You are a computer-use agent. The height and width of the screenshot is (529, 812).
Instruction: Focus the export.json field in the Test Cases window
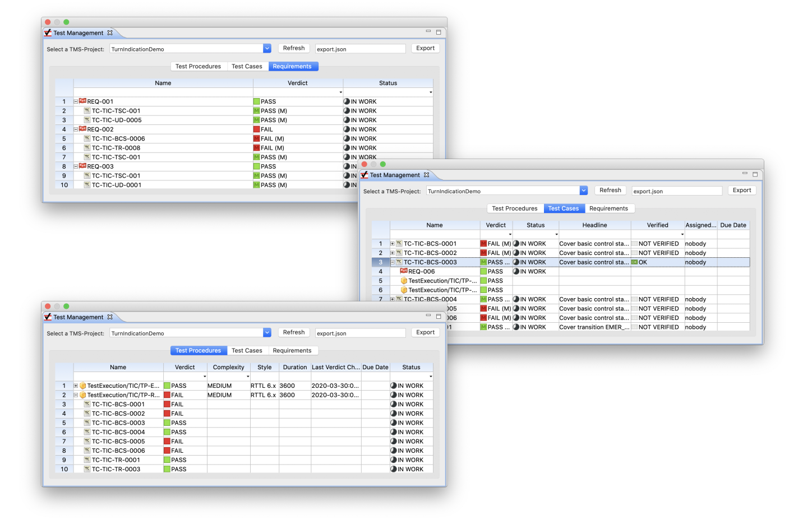point(677,191)
